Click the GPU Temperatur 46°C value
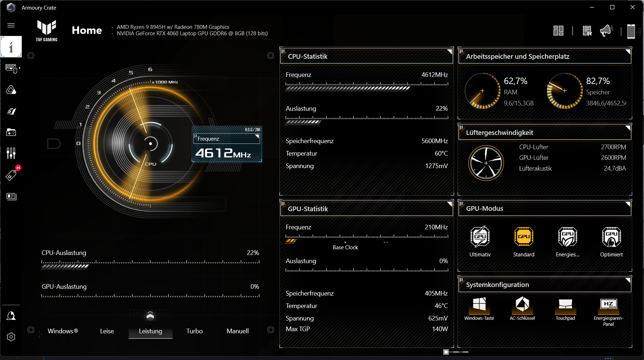The image size is (644, 360). [x=441, y=306]
